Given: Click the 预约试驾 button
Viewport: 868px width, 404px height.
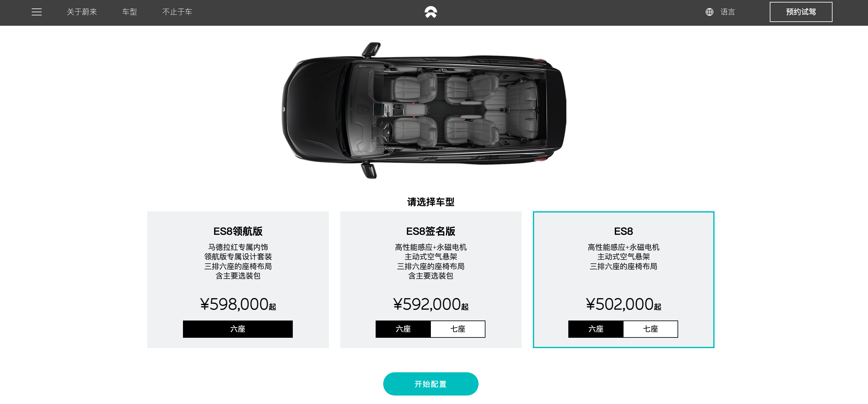Looking at the screenshot, I should pos(801,12).
